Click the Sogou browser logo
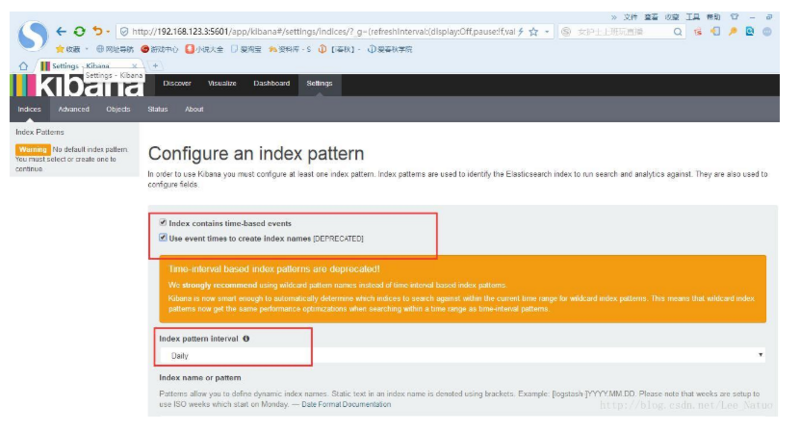Viewport: 800px width, 431px height. [x=33, y=36]
